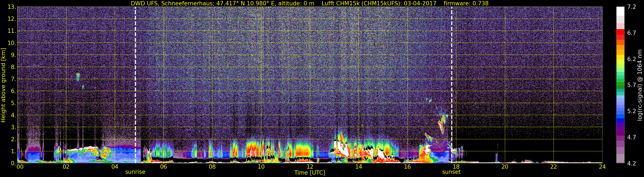Click the 14 time axis tick label
Screen dimensions: 644x177
[358, 167]
